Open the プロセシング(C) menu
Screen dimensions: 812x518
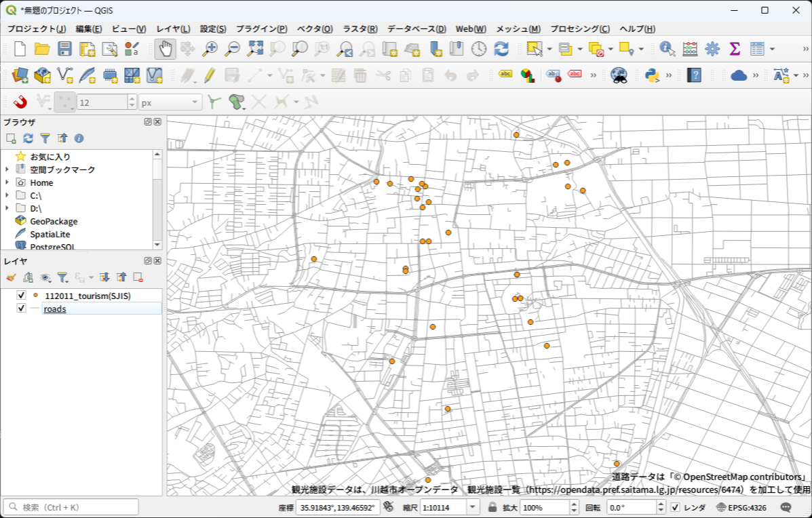[x=579, y=29]
